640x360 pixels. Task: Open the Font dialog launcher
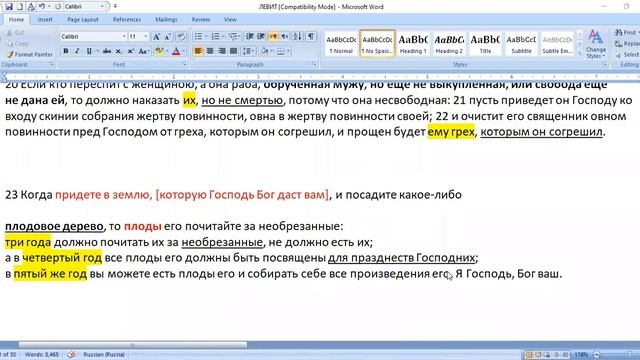pyautogui.click(x=184, y=64)
